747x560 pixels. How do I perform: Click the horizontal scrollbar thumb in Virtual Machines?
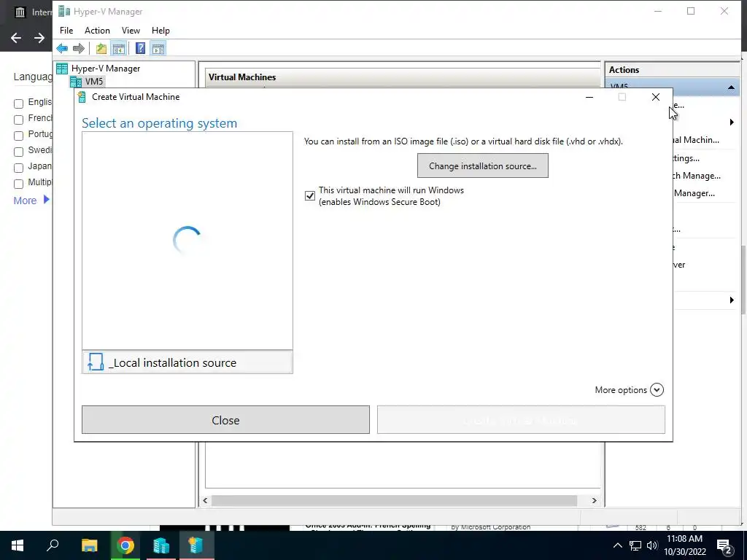(x=394, y=500)
